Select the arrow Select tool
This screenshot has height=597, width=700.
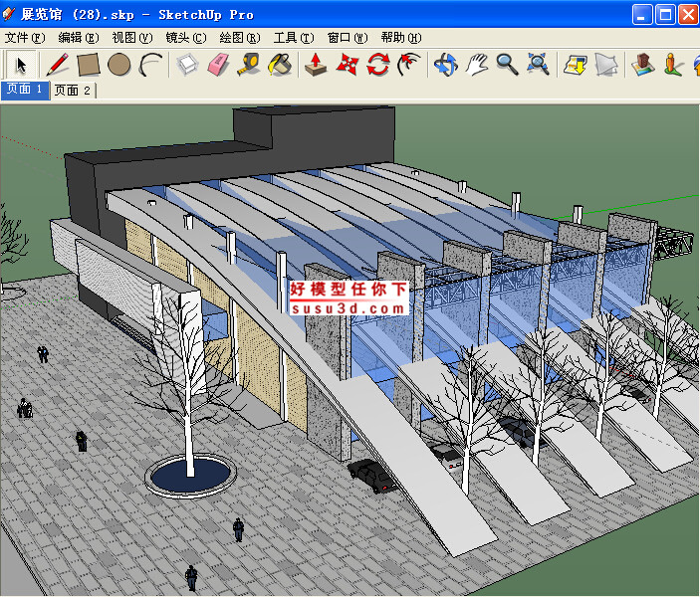(21, 65)
